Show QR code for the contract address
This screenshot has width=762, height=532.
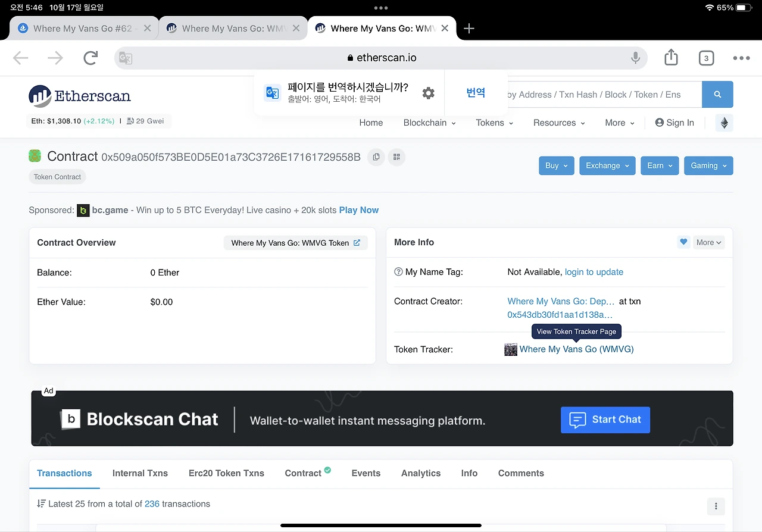[396, 157]
